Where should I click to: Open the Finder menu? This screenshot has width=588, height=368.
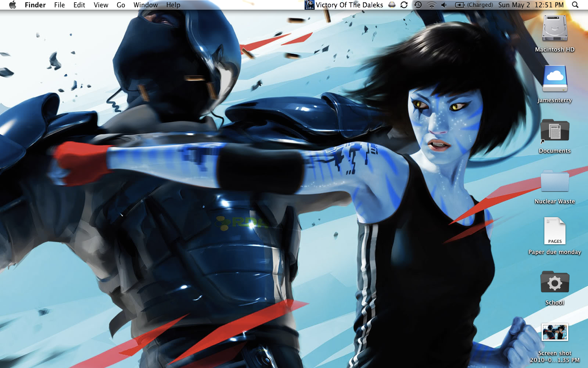[35, 5]
